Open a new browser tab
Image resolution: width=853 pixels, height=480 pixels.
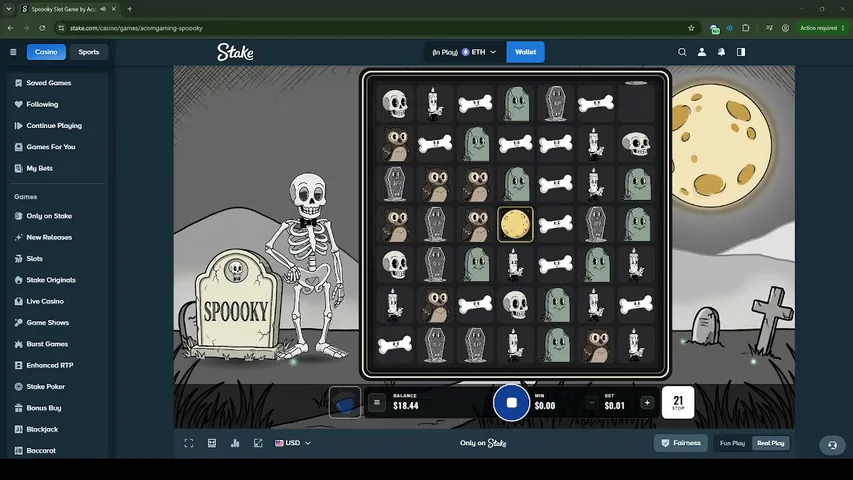(x=129, y=9)
